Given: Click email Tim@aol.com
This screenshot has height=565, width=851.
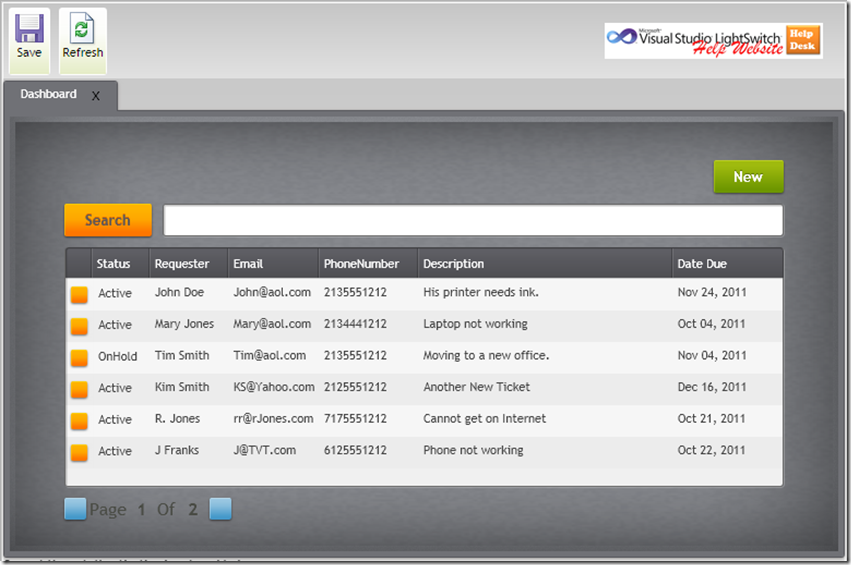Looking at the screenshot, I should click(x=270, y=355).
